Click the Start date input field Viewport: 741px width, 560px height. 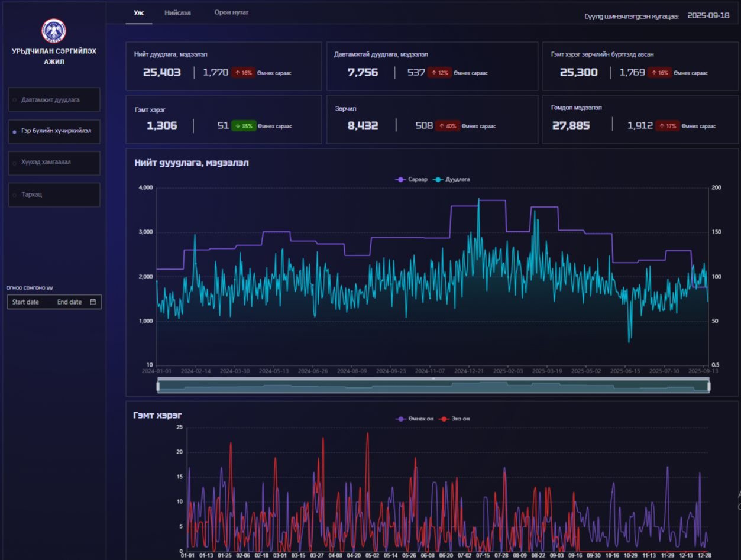tap(26, 302)
